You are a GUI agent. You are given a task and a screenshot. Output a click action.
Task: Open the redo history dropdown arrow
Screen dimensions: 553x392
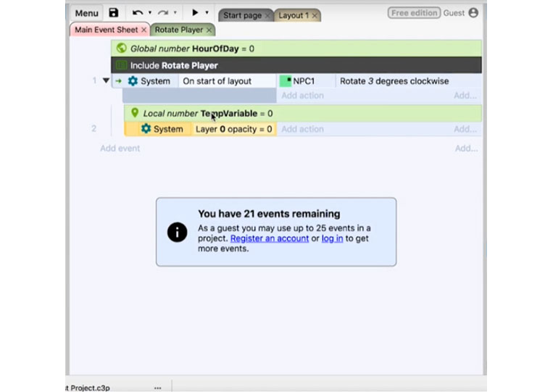pyautogui.click(x=175, y=13)
